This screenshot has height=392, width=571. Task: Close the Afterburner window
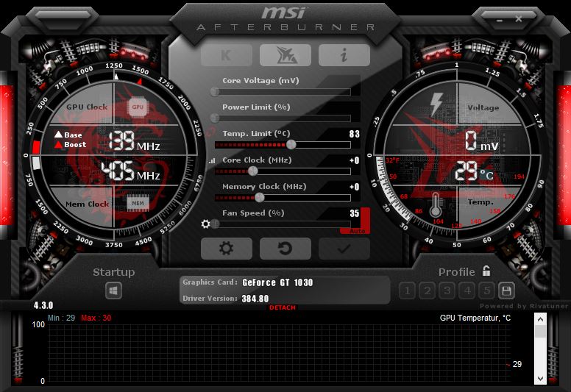pyautogui.click(x=519, y=19)
